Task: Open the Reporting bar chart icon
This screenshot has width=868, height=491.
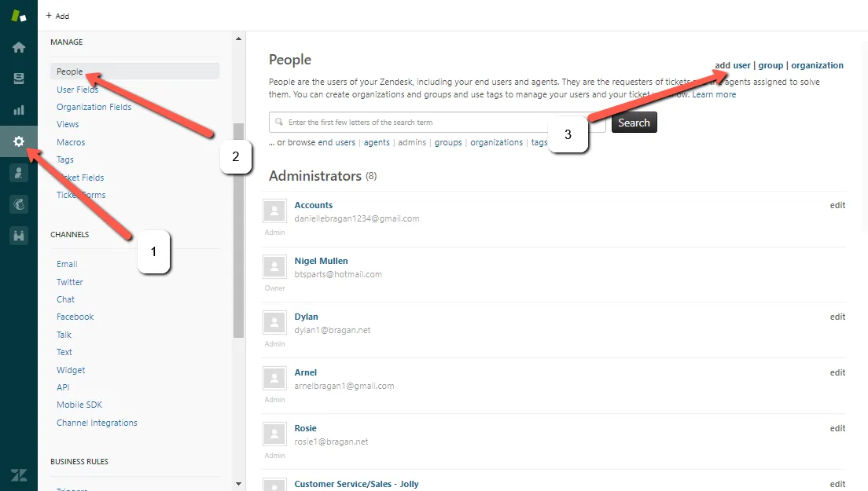Action: tap(19, 110)
